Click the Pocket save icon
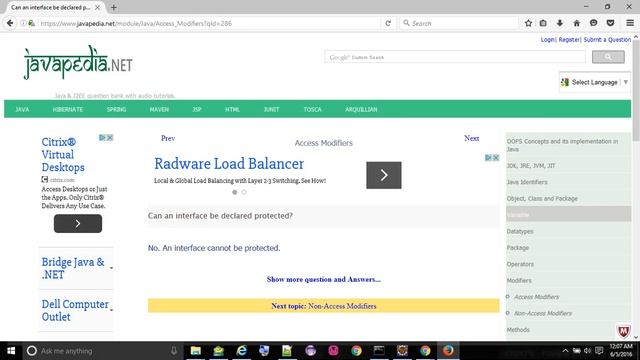The image size is (640, 360). coord(610,23)
